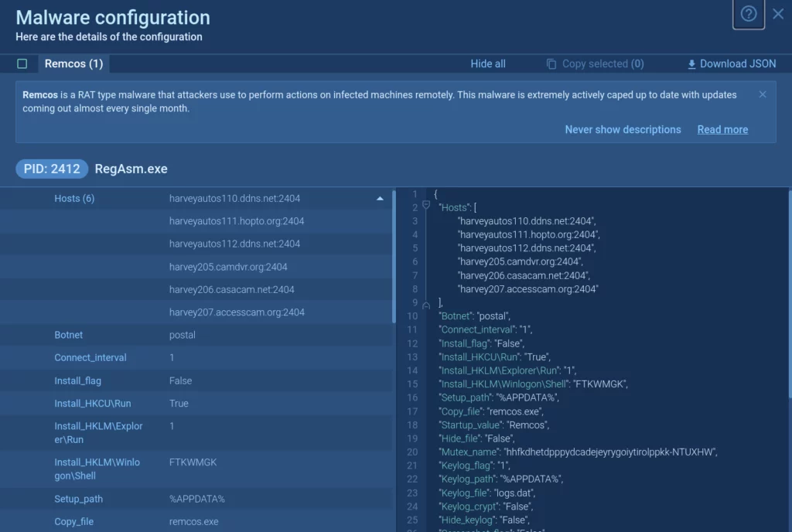
Task: Collapse the Hosts (6) list arrow
Action: pyautogui.click(x=380, y=199)
